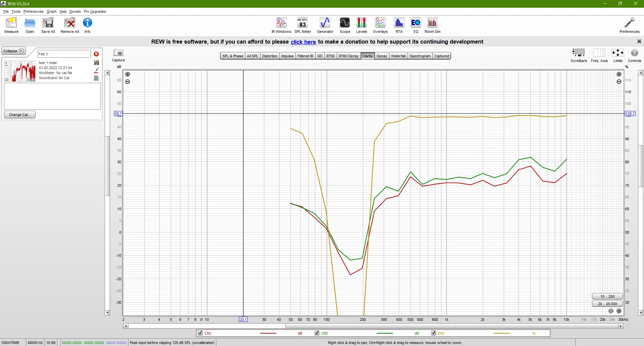Click the Change Cal... button

pos(20,115)
